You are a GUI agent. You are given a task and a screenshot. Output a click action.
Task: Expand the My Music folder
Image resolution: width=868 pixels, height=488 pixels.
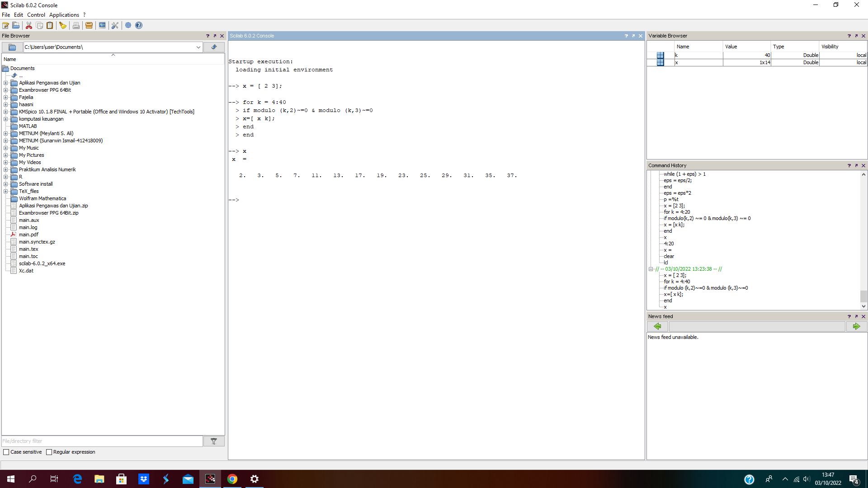(6, 148)
